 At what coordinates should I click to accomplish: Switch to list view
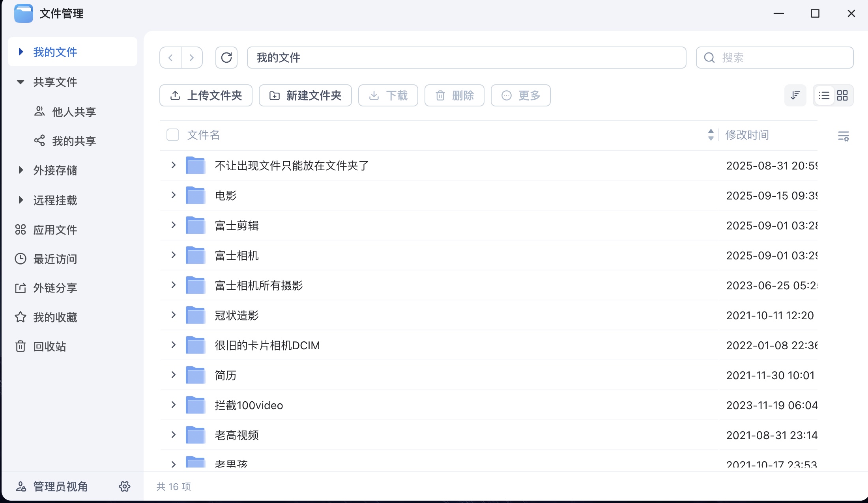click(x=824, y=95)
